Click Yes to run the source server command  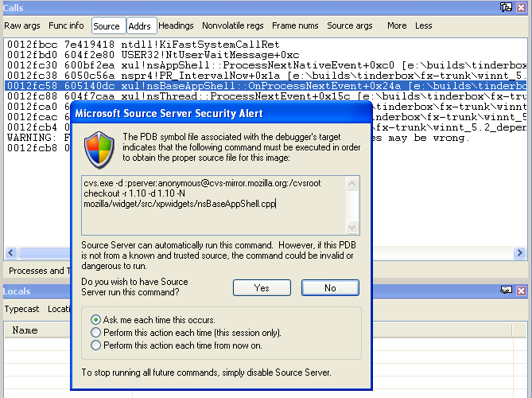point(262,288)
